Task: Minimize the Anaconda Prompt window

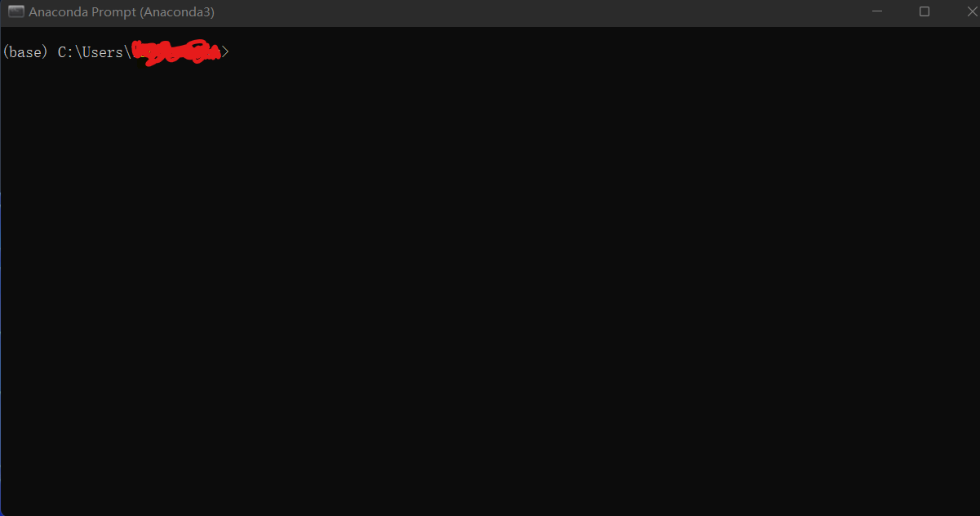Action: pos(877,12)
